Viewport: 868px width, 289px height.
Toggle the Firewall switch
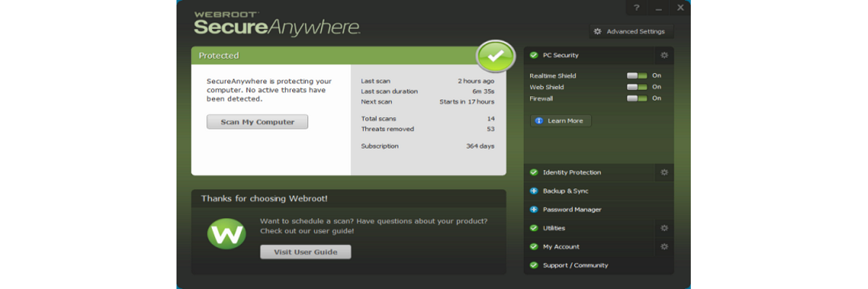pyautogui.click(x=637, y=98)
